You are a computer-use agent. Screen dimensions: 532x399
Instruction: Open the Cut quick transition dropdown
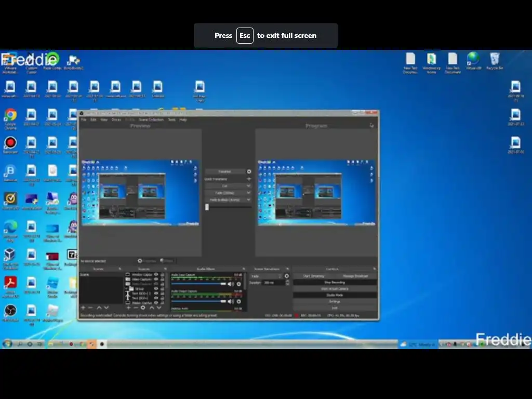pos(248,186)
